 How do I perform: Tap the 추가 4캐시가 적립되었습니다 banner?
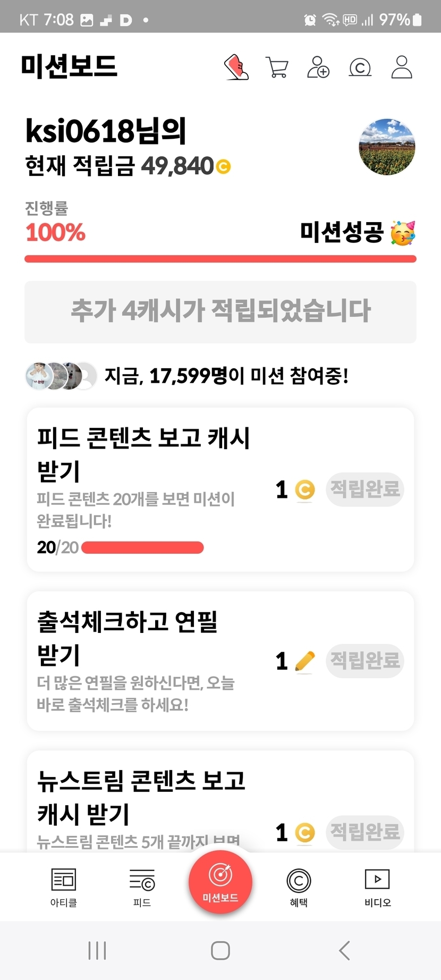tap(220, 311)
